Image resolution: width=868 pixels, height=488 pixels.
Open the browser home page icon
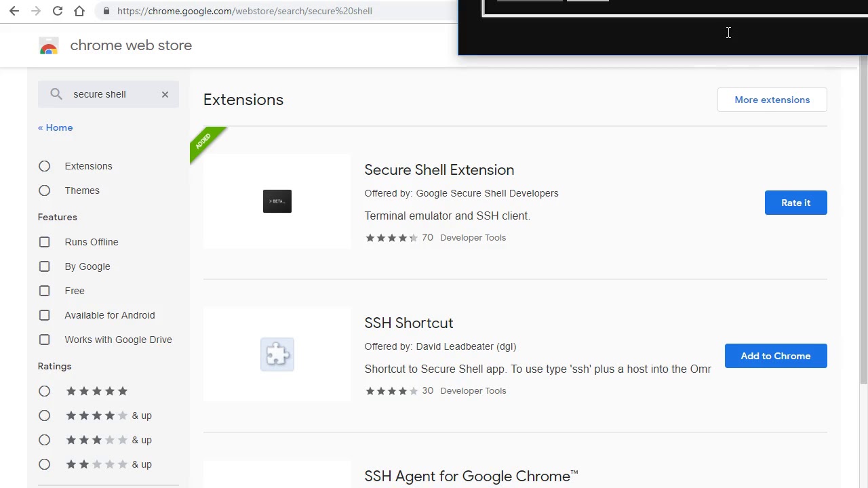(x=79, y=11)
